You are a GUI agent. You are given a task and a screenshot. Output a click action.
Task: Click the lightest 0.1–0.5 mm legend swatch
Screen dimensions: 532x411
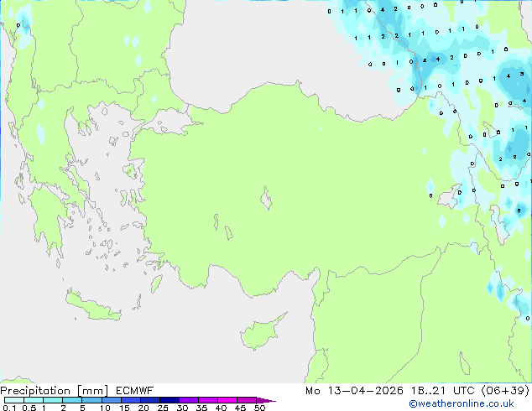[14, 400]
